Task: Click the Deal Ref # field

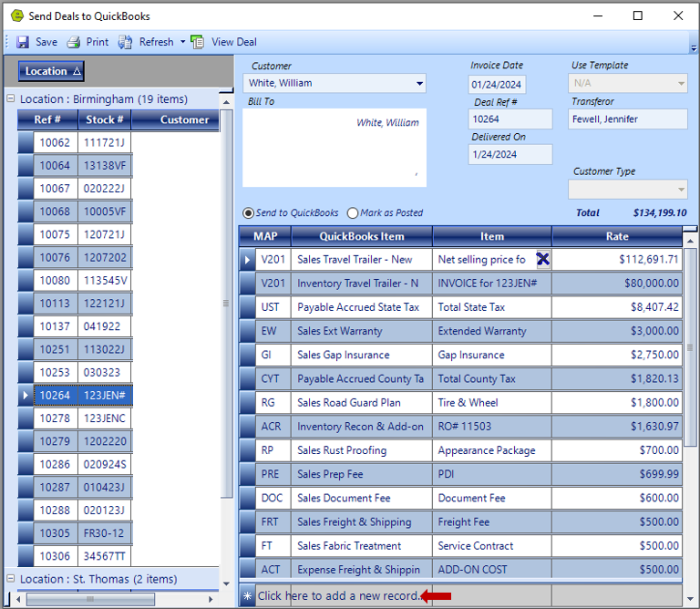Action: 510,119
